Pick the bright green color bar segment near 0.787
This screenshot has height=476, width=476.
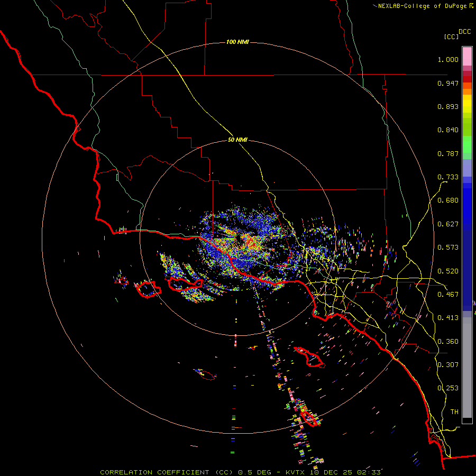(467, 144)
